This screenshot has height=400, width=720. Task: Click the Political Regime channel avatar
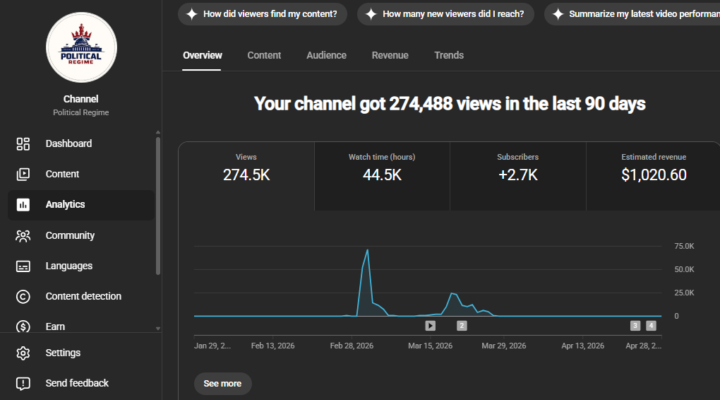pos(81,47)
